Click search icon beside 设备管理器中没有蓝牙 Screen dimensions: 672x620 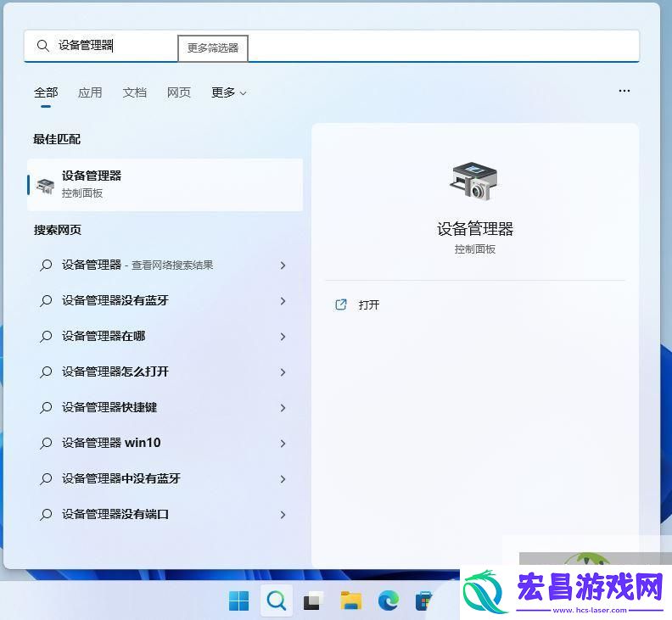coord(46,479)
